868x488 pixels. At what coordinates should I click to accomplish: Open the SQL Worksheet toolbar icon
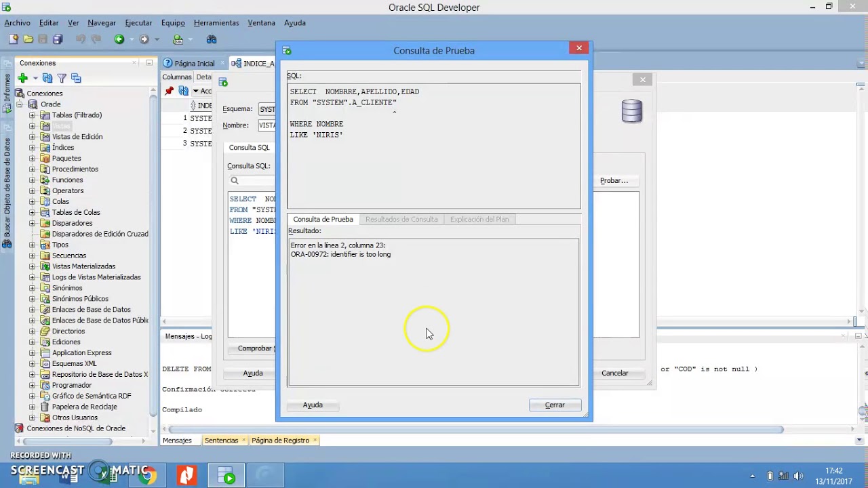(178, 39)
